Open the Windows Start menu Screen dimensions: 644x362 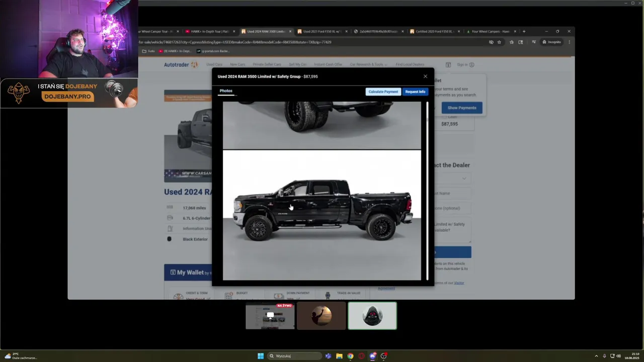261,356
